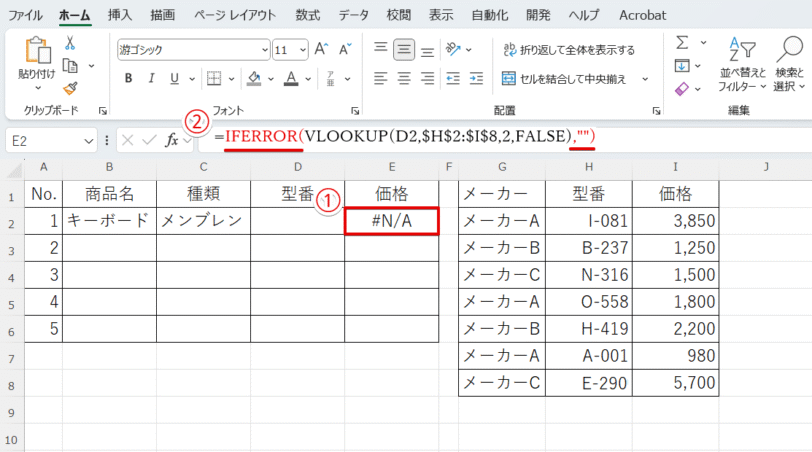The width and height of the screenshot is (812, 452).
Task: Click the Paste (貼り付け) clipboard icon
Action: [37, 51]
